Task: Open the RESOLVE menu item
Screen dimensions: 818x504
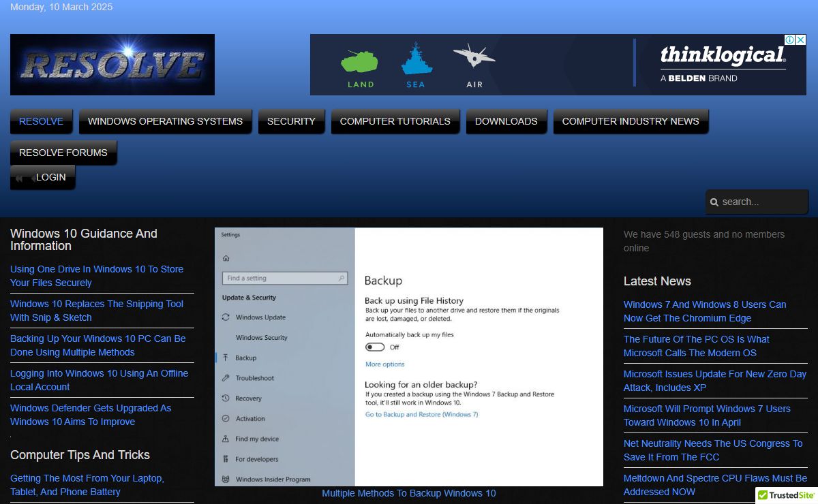Action: point(41,121)
